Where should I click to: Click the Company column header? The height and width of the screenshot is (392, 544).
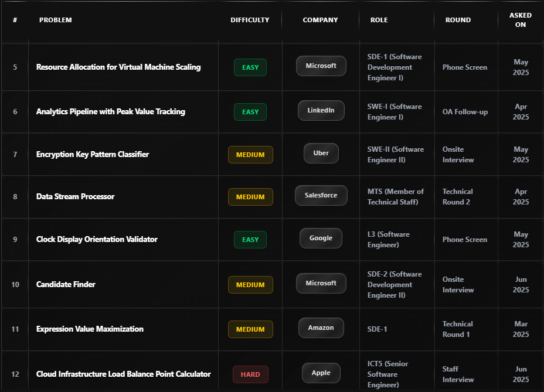[320, 20]
